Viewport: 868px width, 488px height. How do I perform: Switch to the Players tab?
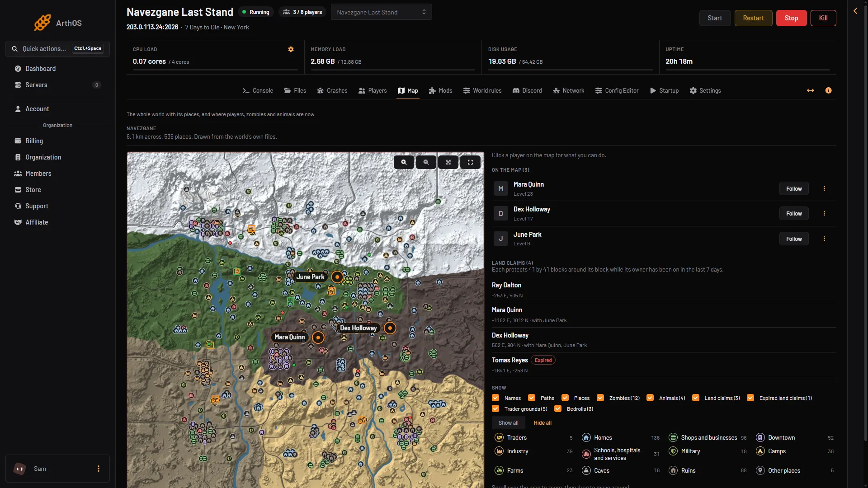coord(373,90)
